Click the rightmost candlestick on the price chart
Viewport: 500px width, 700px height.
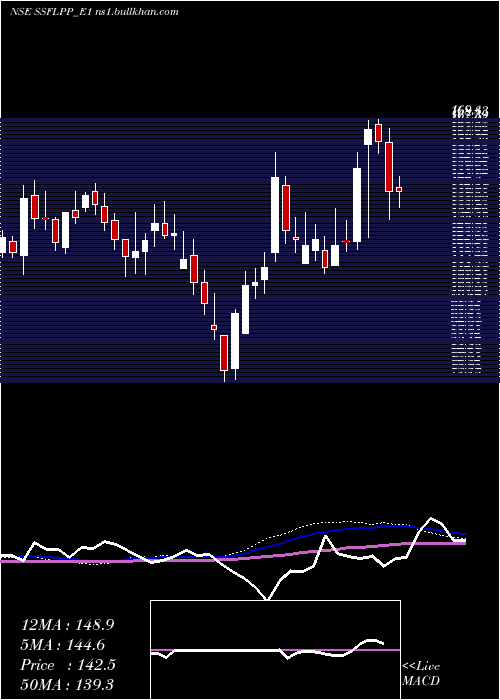point(399,192)
